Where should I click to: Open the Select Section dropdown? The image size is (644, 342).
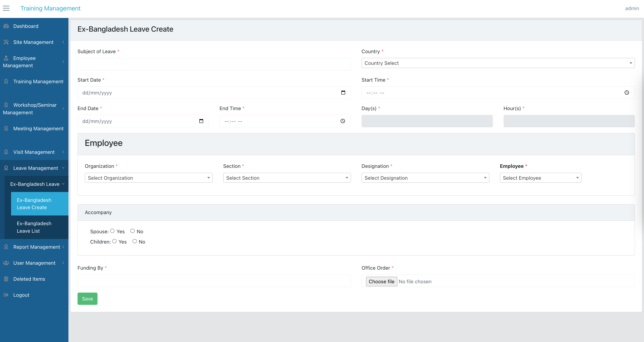[287, 178]
